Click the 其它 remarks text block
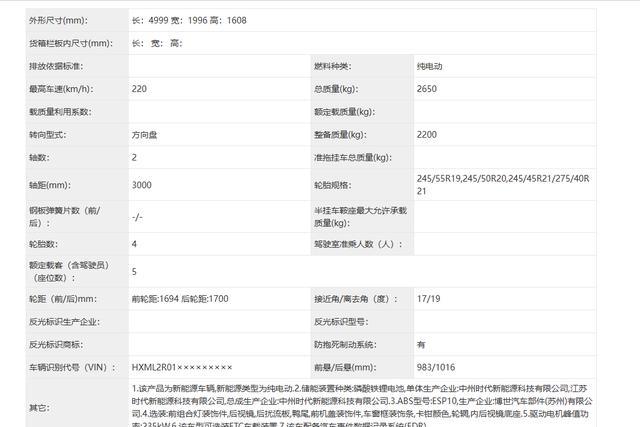Screen dimensions: 640x427 (350, 405)
